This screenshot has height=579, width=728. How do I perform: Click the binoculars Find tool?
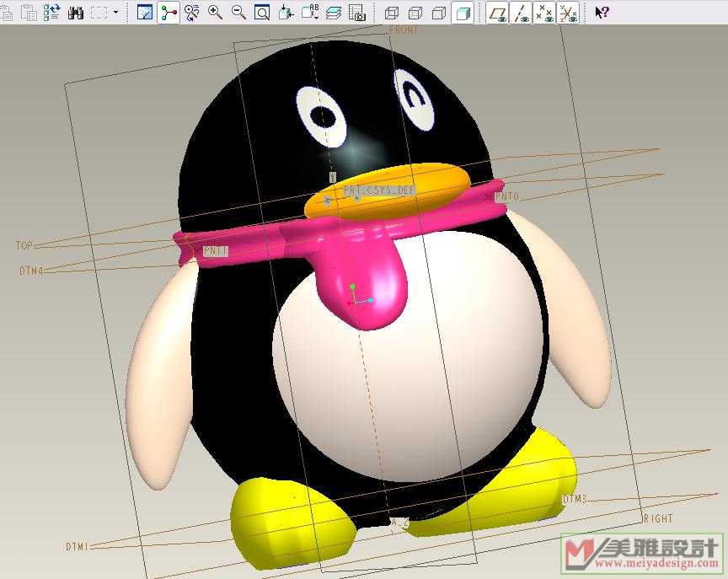tap(76, 13)
